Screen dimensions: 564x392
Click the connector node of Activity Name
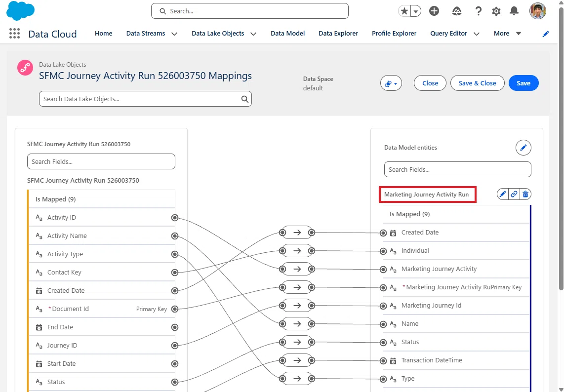175,236
